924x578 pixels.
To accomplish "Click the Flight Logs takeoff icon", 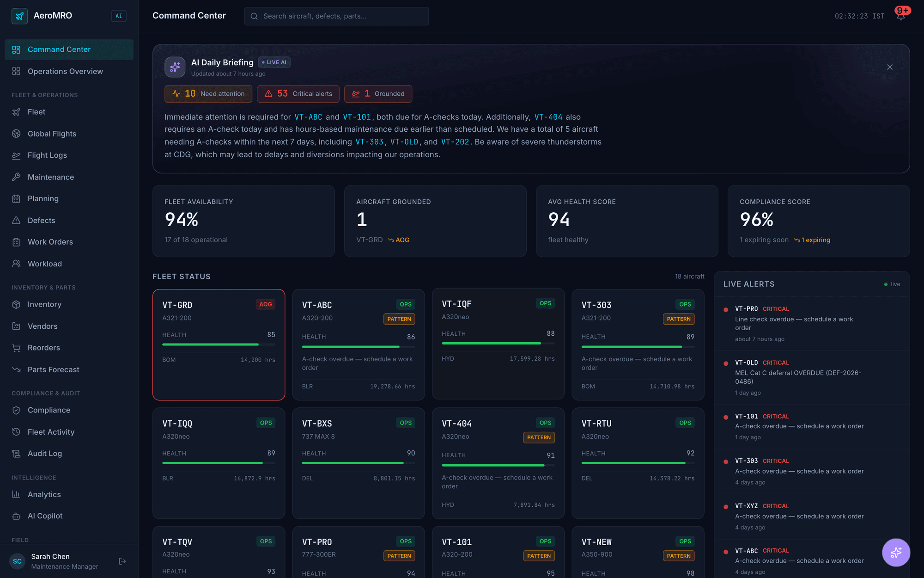I will click(16, 155).
